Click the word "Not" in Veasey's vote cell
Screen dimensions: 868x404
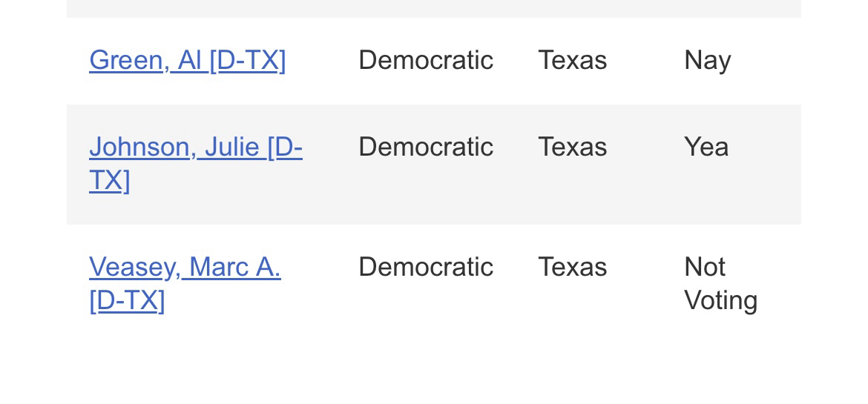click(705, 267)
